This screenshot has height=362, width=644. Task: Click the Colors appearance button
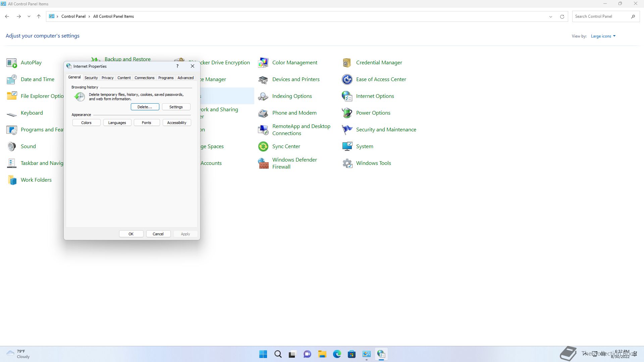pyautogui.click(x=86, y=123)
